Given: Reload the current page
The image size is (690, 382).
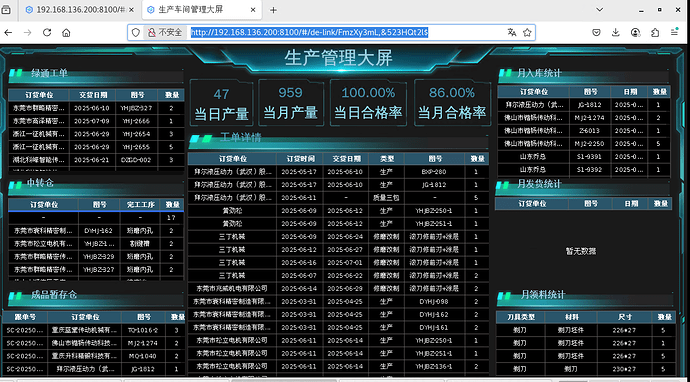Looking at the screenshot, I should pos(47,33).
